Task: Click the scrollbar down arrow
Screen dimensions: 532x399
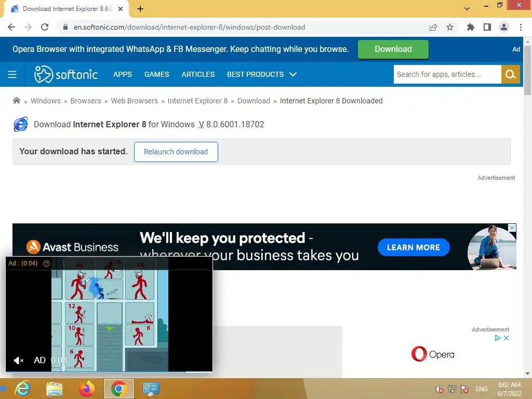Action: pos(528,374)
